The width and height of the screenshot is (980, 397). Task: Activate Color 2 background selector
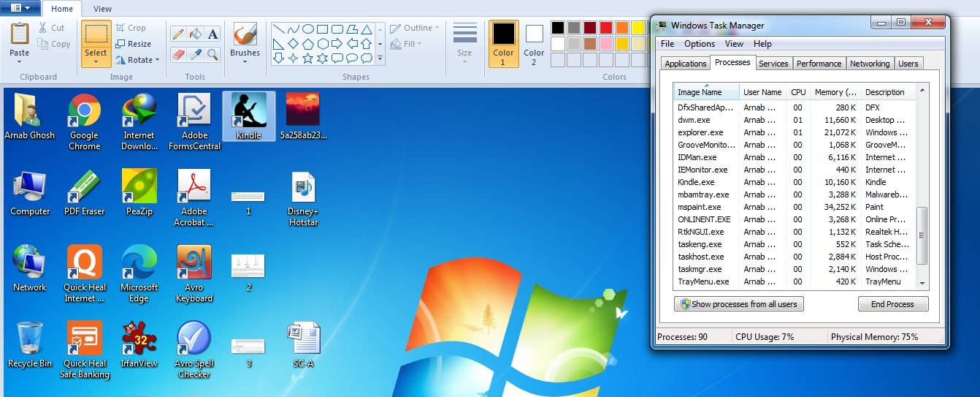(534, 44)
